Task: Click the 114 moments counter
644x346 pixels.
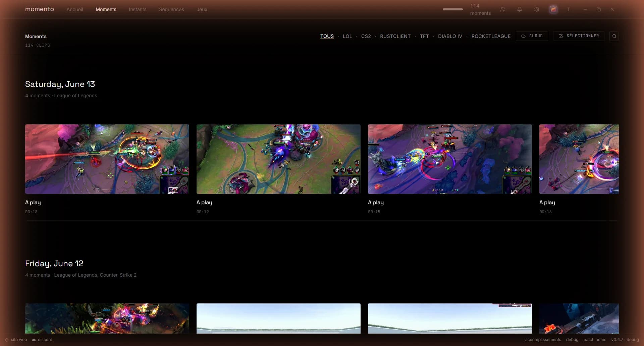Action: (x=480, y=9)
